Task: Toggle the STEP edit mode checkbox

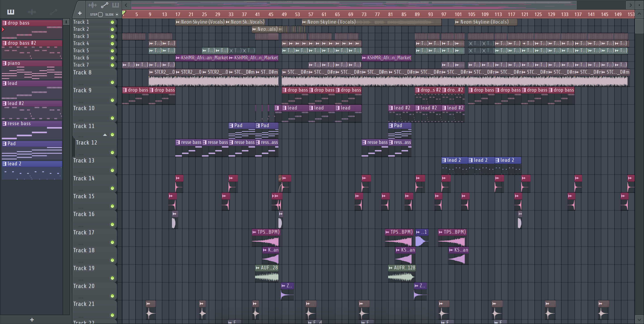Action: (100, 15)
